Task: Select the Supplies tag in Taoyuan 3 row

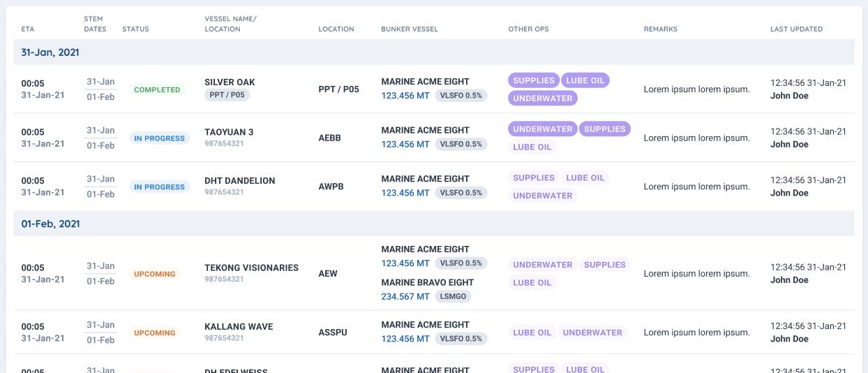Action: click(604, 129)
